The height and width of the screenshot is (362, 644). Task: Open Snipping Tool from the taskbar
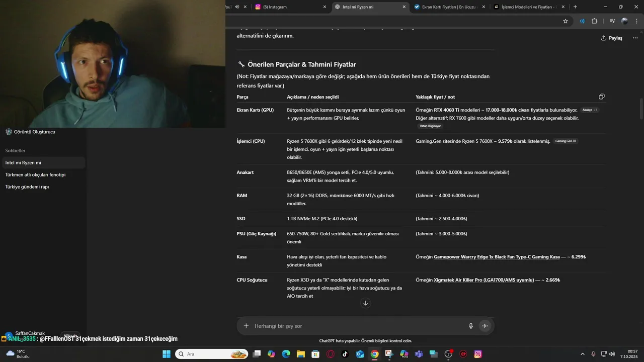(389, 354)
